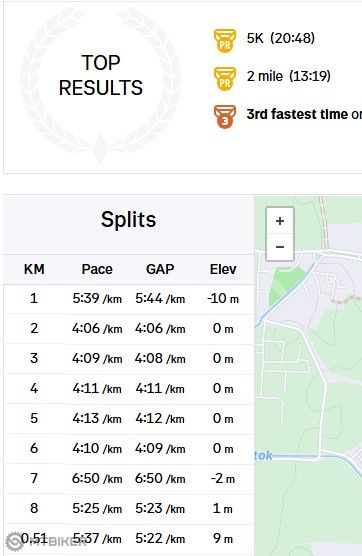This screenshot has height=556, width=362.
Task: Click the Pace column header
Action: pyautogui.click(x=97, y=269)
